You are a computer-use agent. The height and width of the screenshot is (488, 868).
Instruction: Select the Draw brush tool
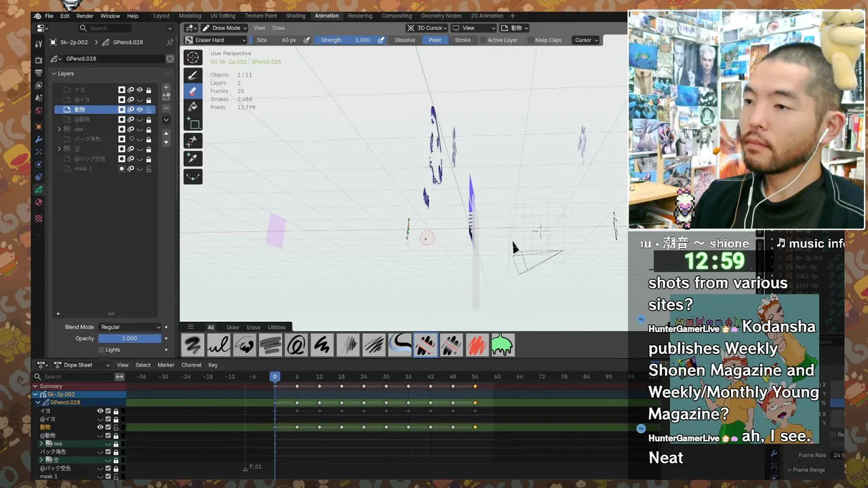[193, 75]
